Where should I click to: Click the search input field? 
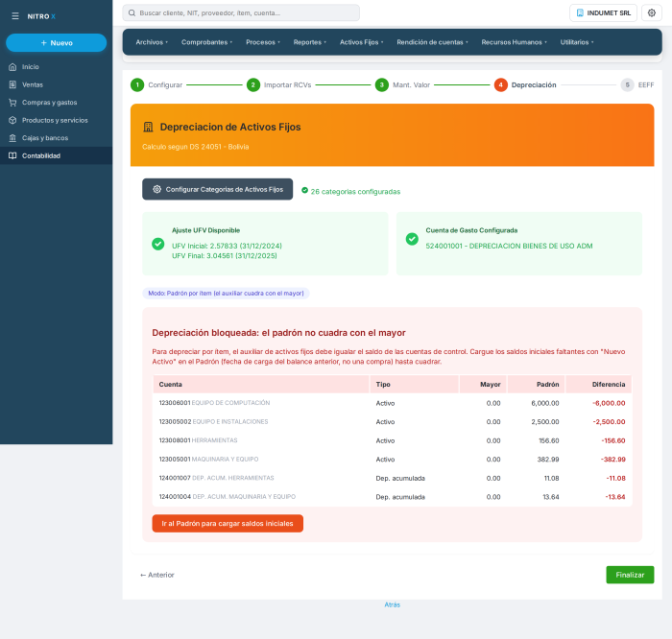pyautogui.click(x=241, y=12)
